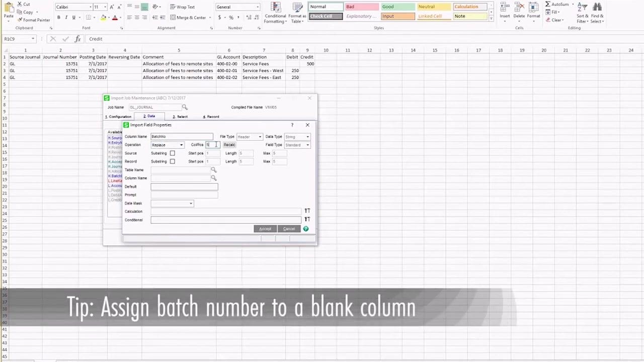Image resolution: width=644 pixels, height=362 pixels.
Task: Open the File Type dropdown
Action: coord(250,137)
